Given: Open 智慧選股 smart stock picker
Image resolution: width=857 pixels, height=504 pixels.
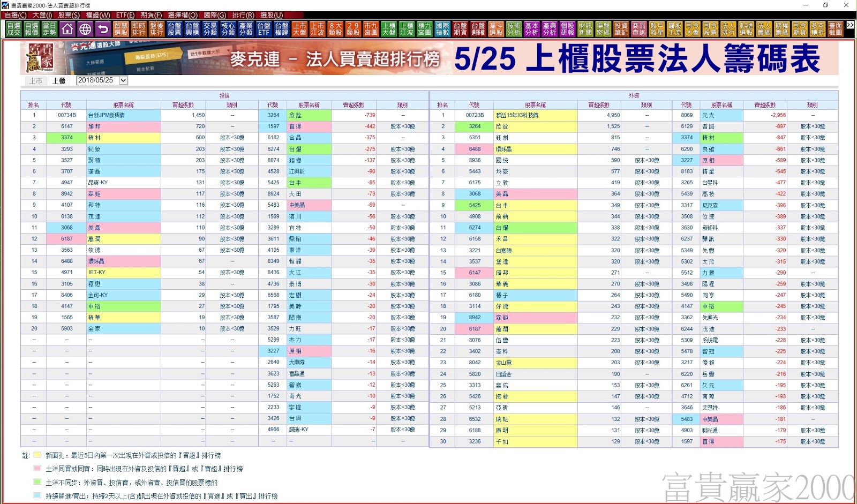Looking at the screenshot, I should click(x=121, y=29).
